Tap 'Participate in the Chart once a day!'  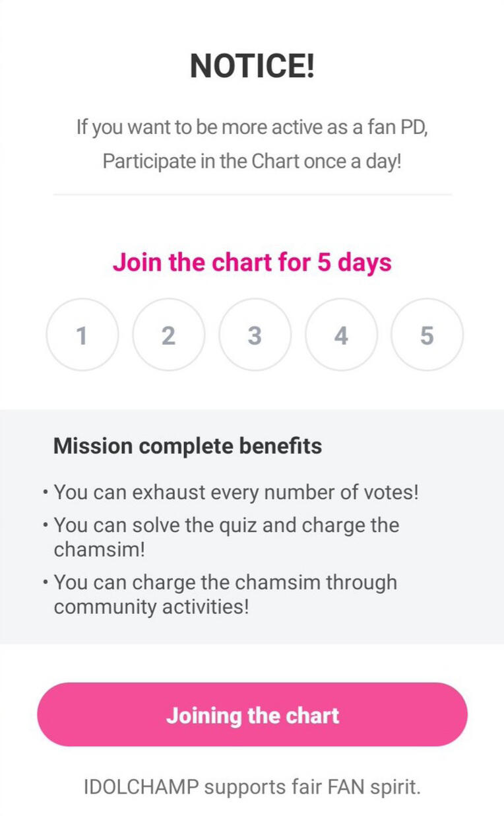click(252, 161)
